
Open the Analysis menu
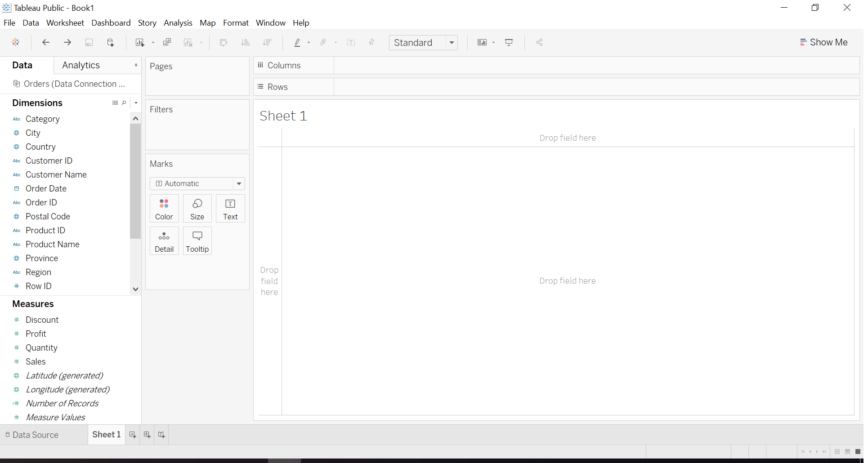178,23
